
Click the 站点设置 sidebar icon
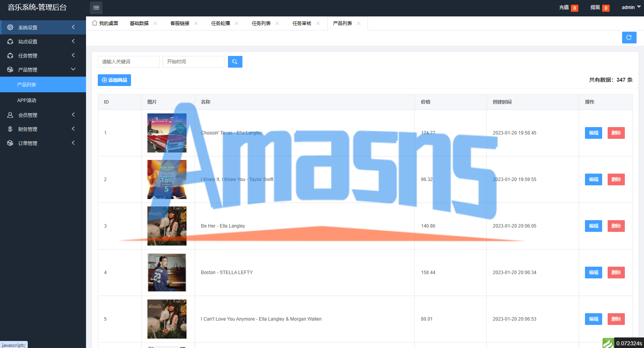click(x=10, y=41)
